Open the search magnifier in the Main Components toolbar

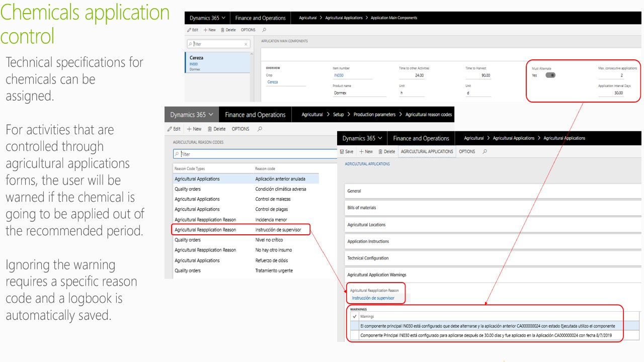(x=265, y=30)
